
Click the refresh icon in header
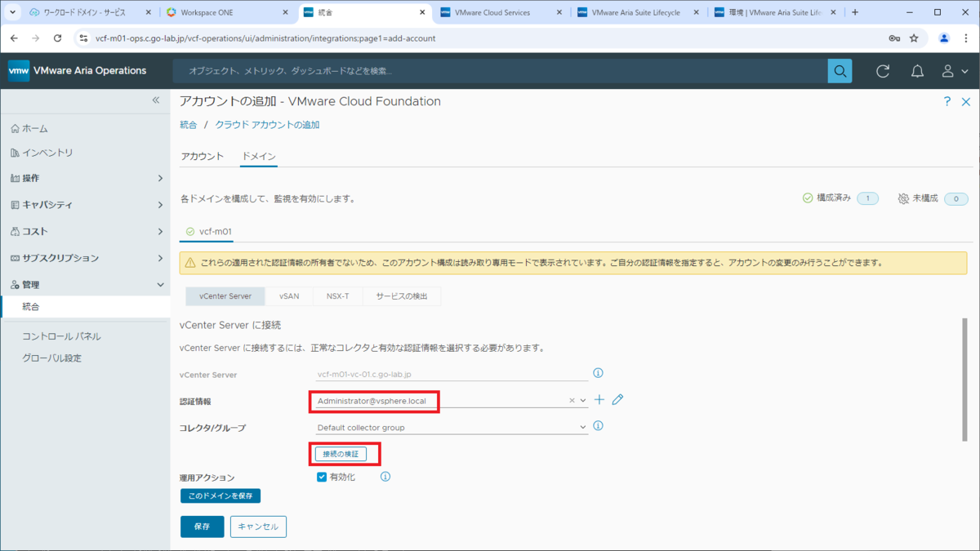click(883, 71)
